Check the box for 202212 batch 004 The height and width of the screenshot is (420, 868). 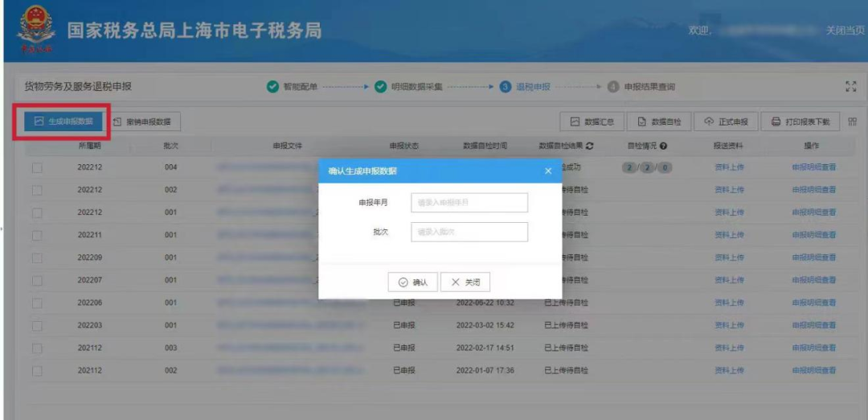click(37, 167)
